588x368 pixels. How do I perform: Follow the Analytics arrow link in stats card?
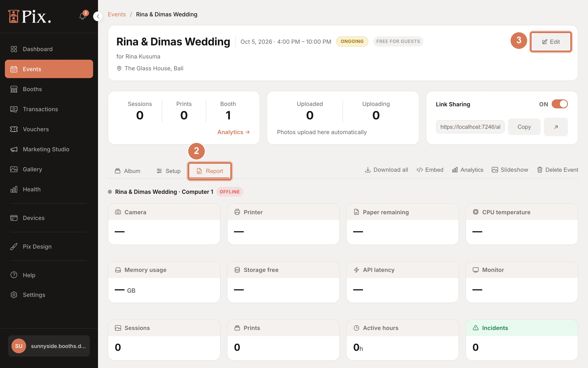[x=234, y=132]
